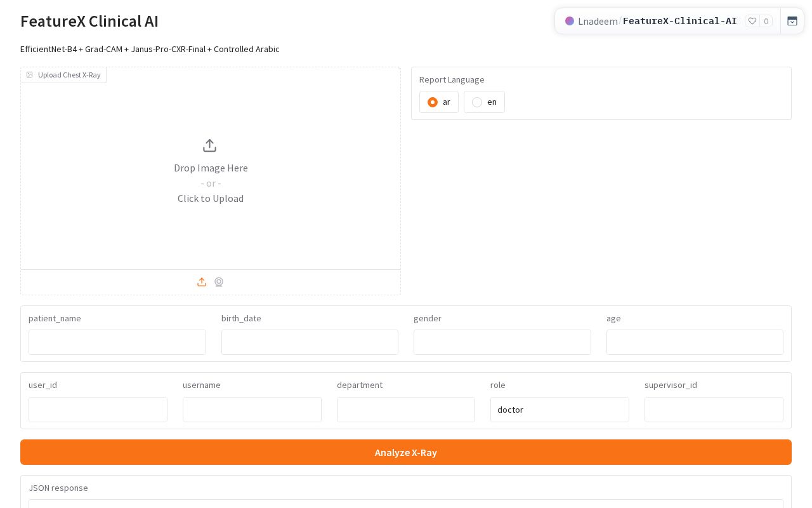The image size is (812, 508).
Task: Open the Space menu icon at the top right
Action: click(x=792, y=21)
